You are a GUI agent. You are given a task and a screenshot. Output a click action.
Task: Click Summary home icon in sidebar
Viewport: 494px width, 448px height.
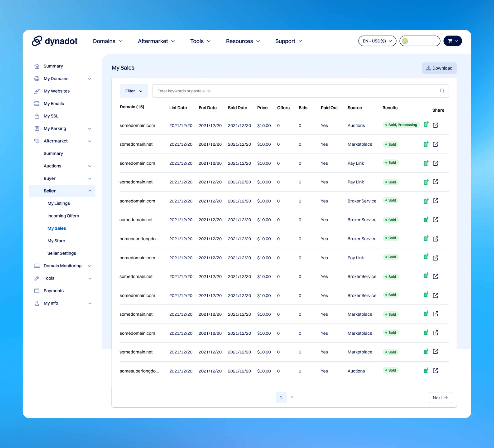click(37, 66)
